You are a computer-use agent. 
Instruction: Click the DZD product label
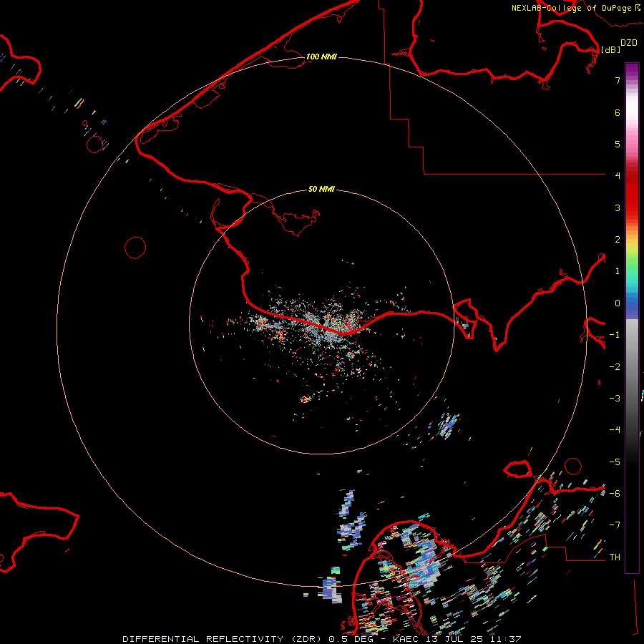(x=628, y=42)
